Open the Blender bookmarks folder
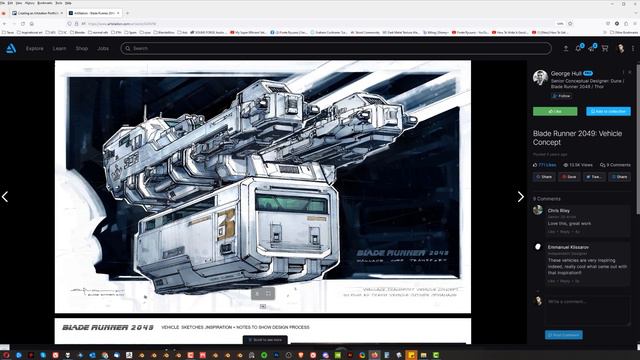Viewport: 640px width, 360px height. click(x=78, y=32)
